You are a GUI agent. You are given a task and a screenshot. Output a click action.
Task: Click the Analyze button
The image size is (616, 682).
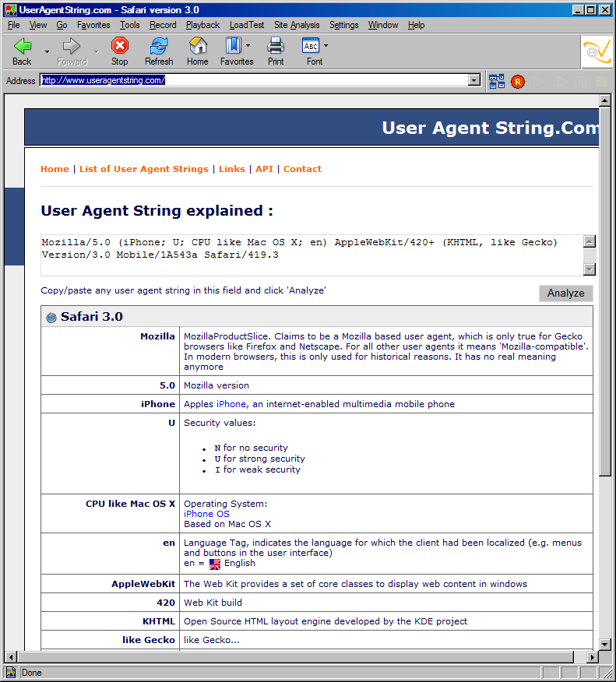565,294
